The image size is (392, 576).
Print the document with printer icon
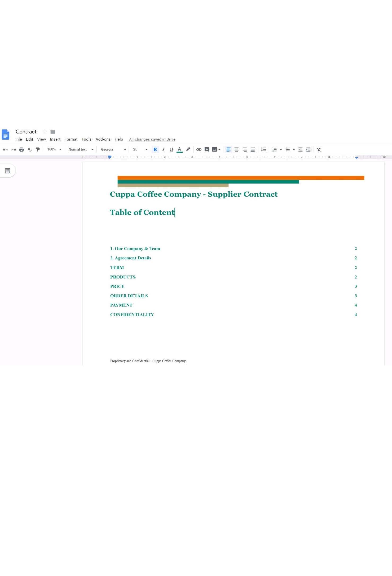pyautogui.click(x=21, y=150)
